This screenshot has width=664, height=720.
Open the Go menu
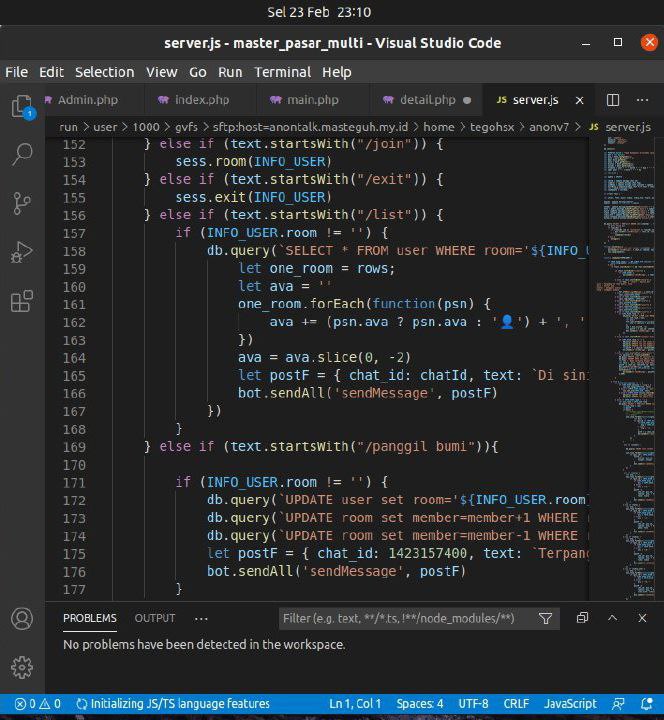click(x=198, y=72)
